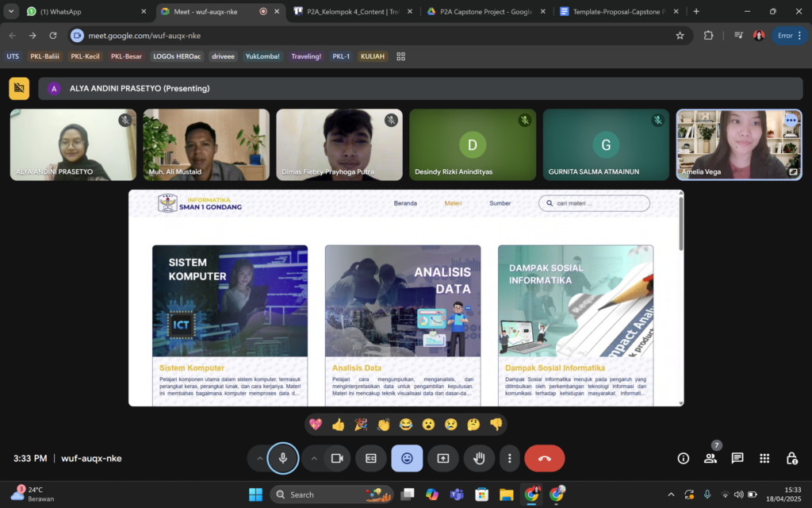
Task: Open the chat with everyone icon
Action: click(x=737, y=458)
